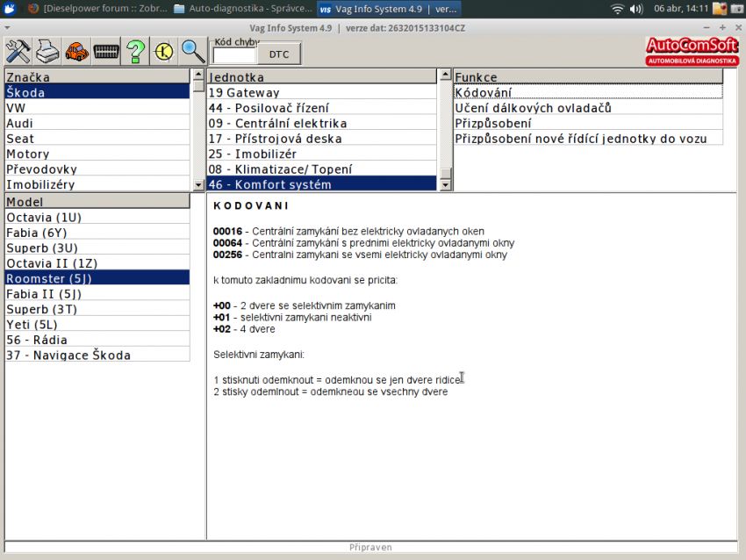Click the printer icon in toolbar

[47, 51]
